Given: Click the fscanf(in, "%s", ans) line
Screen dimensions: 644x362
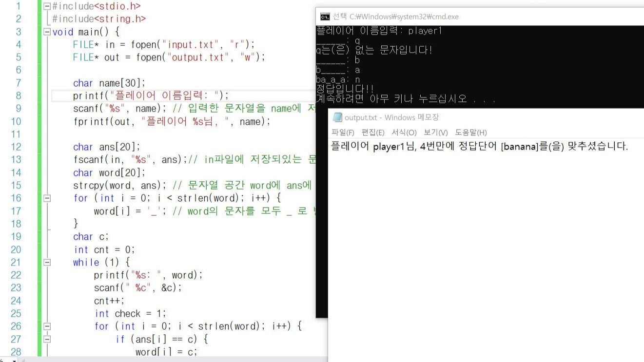Looking at the screenshot, I should 194,160.
